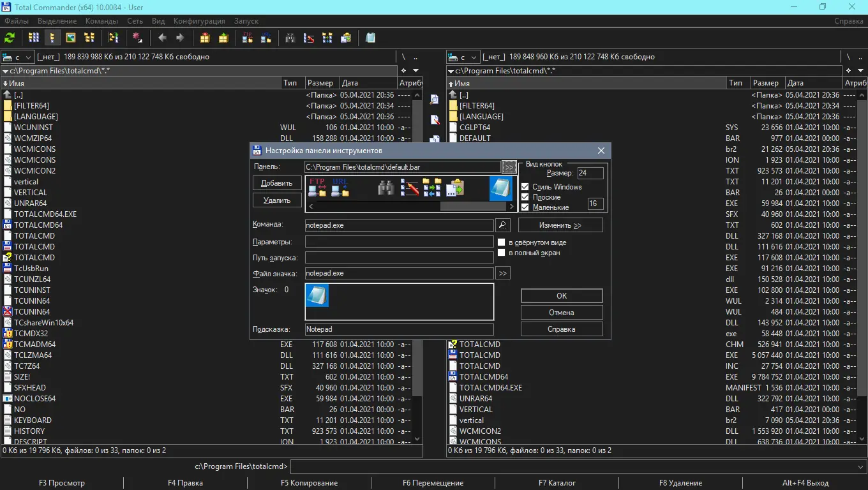Viewport: 868px width, 490px height.
Task: Toggle the 'Стиль Windows' checkbox
Action: pyautogui.click(x=525, y=187)
